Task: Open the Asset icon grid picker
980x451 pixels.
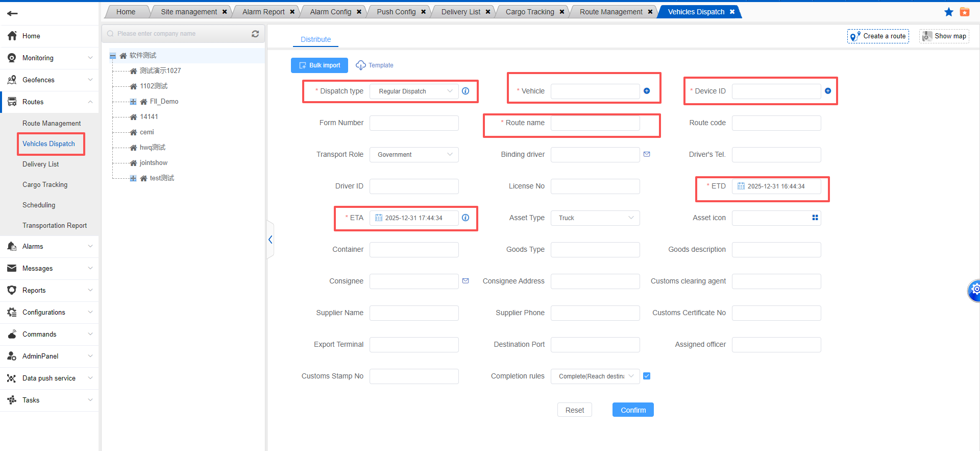Action: 815,218
